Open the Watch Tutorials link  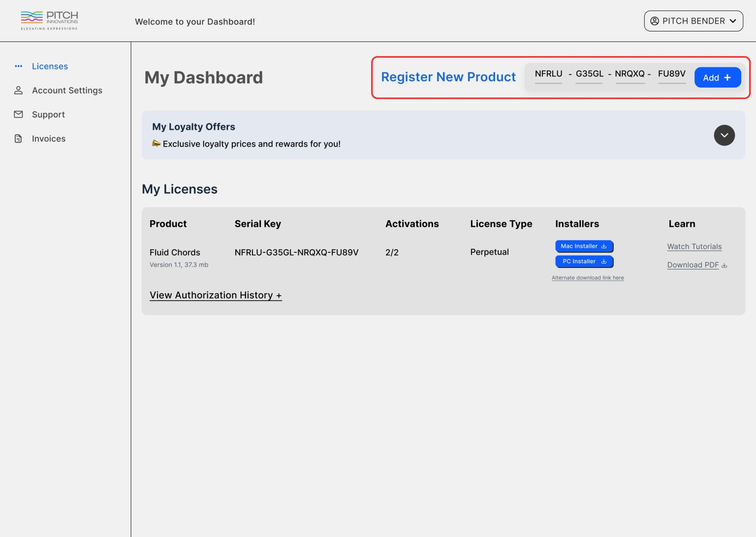694,246
